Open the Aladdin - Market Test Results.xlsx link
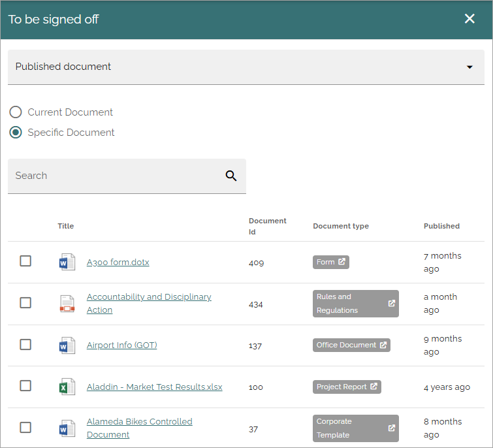 [x=154, y=387]
